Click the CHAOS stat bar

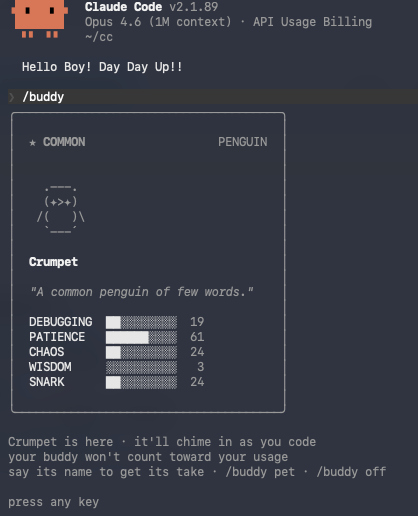pyautogui.click(x=141, y=352)
